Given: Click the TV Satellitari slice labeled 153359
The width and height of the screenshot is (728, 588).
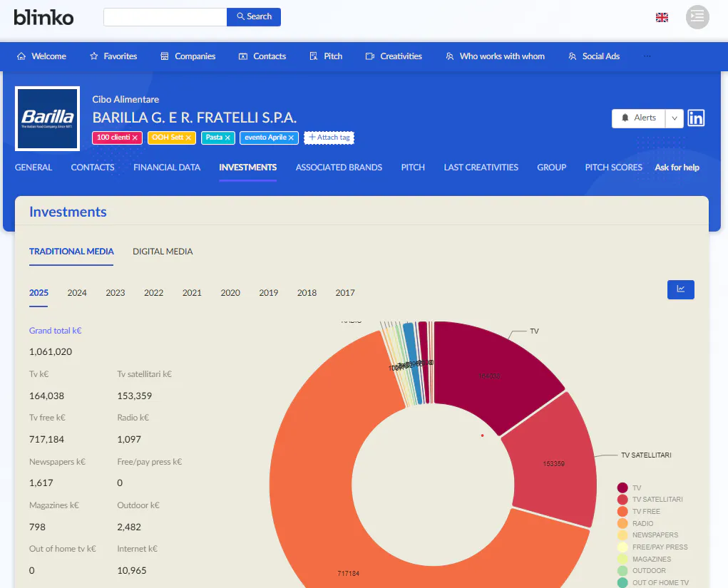Looking at the screenshot, I should point(555,464).
